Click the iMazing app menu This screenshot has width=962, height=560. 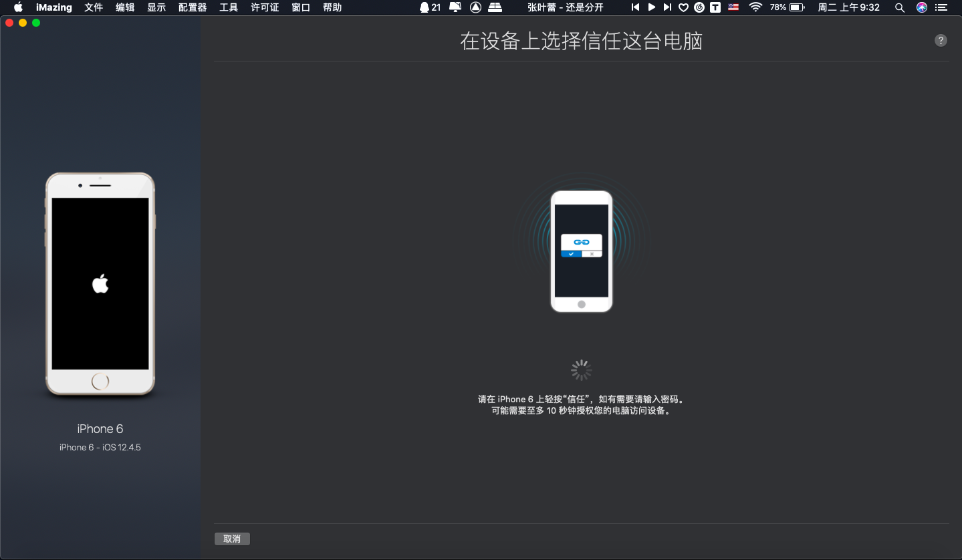pyautogui.click(x=53, y=7)
